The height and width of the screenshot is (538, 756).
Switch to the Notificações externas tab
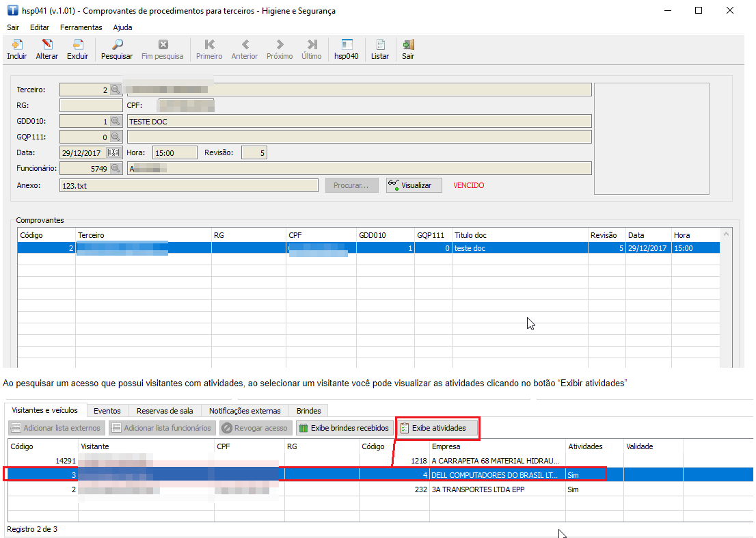(245, 411)
